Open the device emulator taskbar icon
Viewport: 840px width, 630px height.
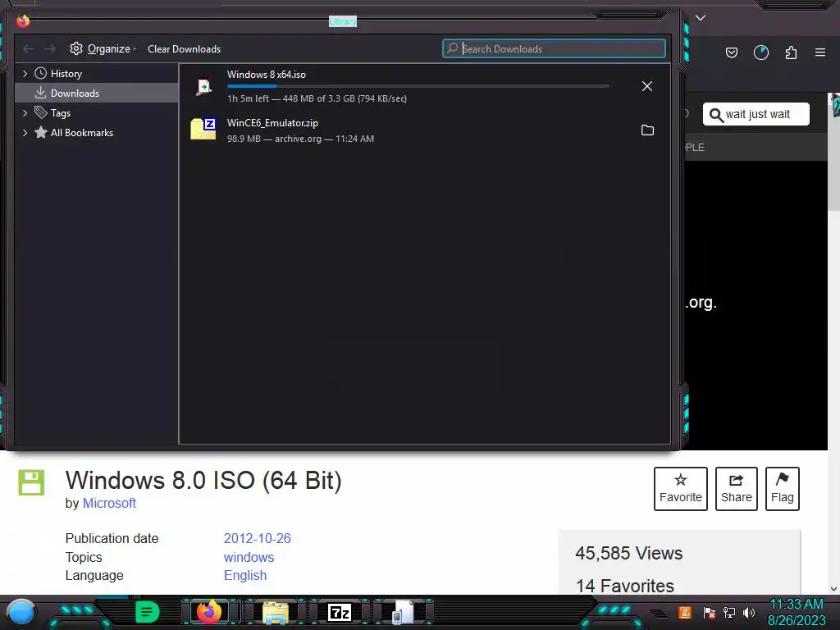[403, 612]
